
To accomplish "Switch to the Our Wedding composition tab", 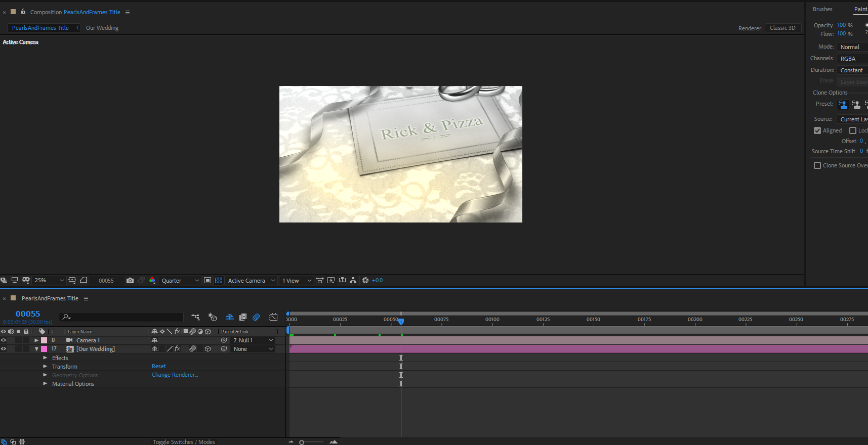I will 102,28.
